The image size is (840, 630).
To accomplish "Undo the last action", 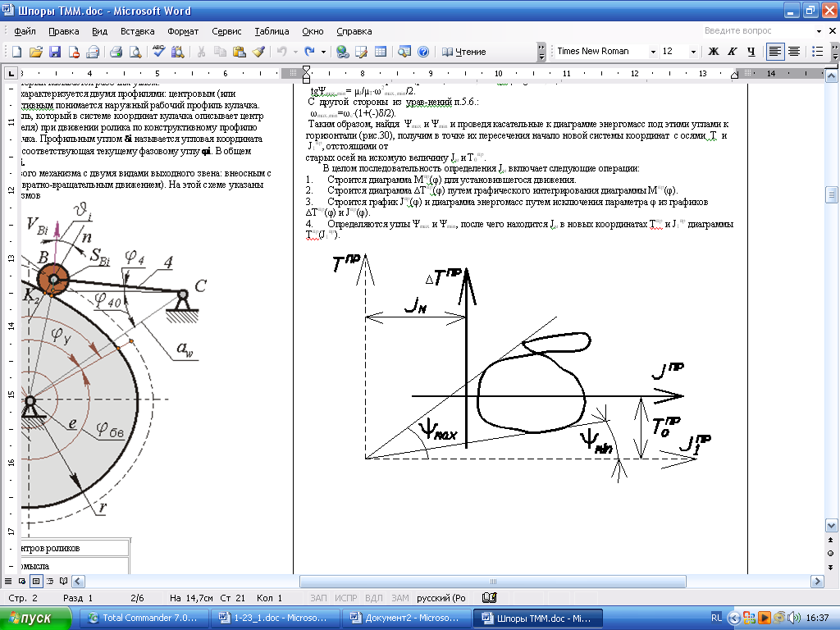I will coord(282,52).
